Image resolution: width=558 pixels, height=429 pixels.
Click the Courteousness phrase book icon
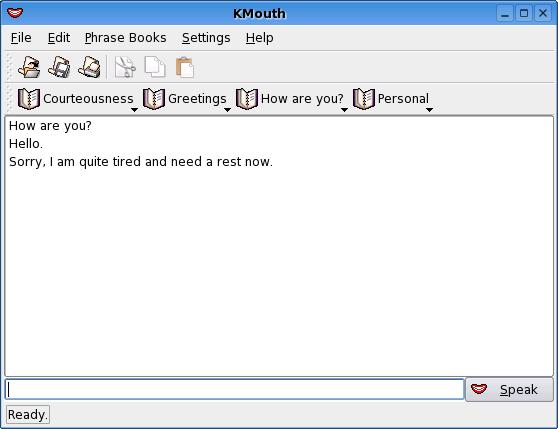[29, 99]
